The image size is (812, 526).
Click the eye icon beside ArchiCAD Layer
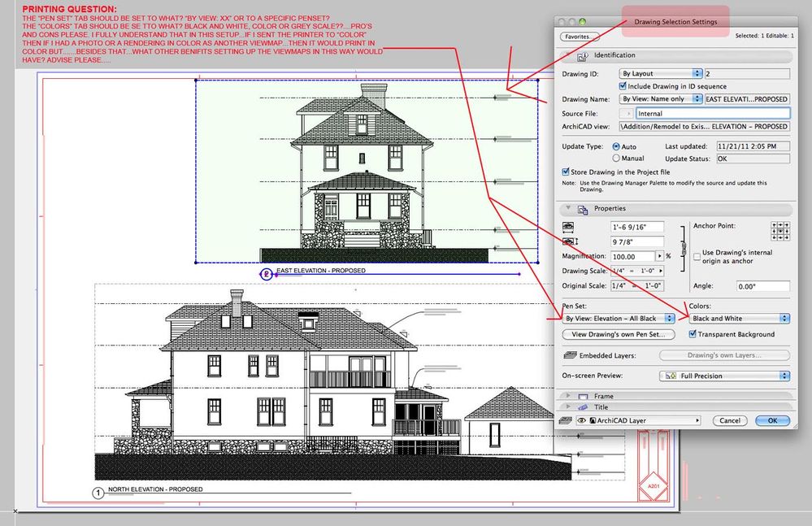click(x=581, y=420)
